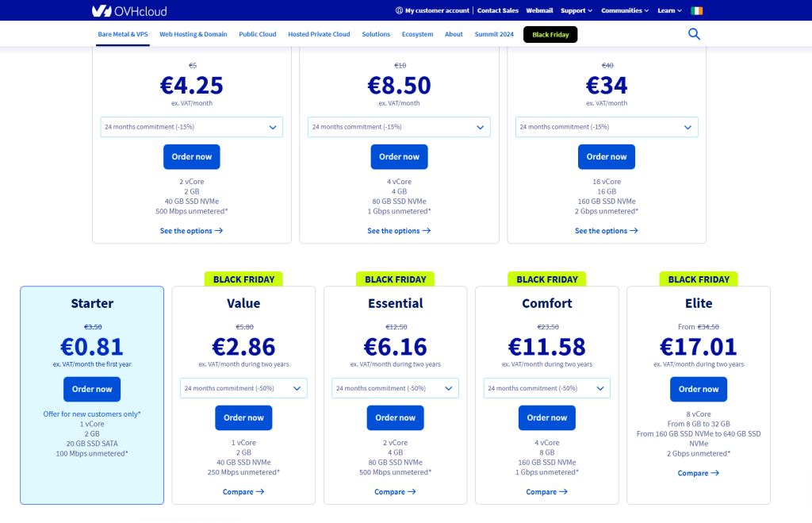The width and height of the screenshot is (812, 523).
Task: Click the Value plan title
Action: click(243, 303)
